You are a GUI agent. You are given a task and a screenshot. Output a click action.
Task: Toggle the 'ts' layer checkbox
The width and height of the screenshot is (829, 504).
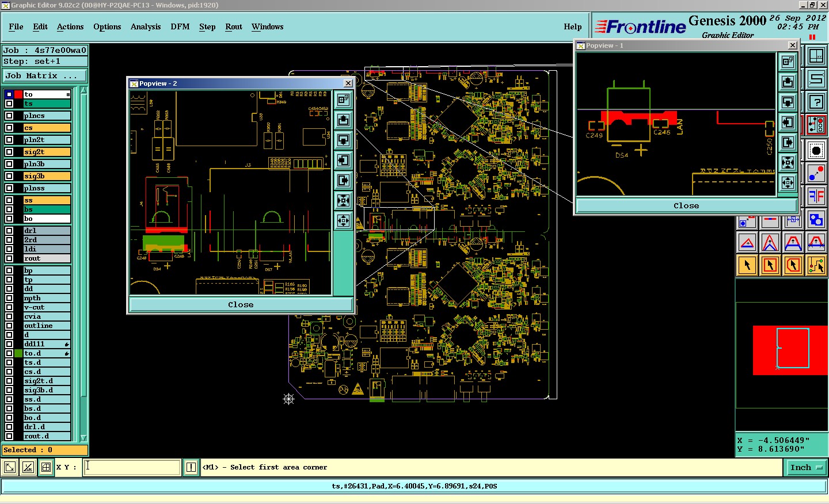9,104
